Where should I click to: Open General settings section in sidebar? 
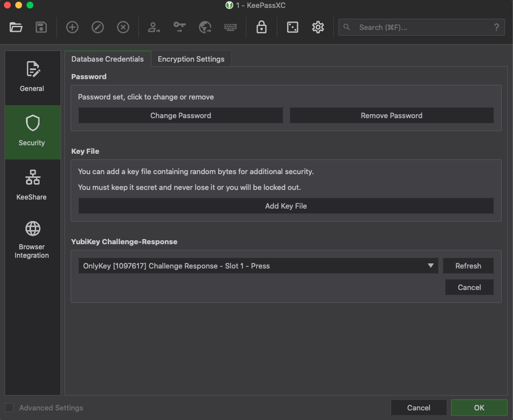[x=32, y=77]
